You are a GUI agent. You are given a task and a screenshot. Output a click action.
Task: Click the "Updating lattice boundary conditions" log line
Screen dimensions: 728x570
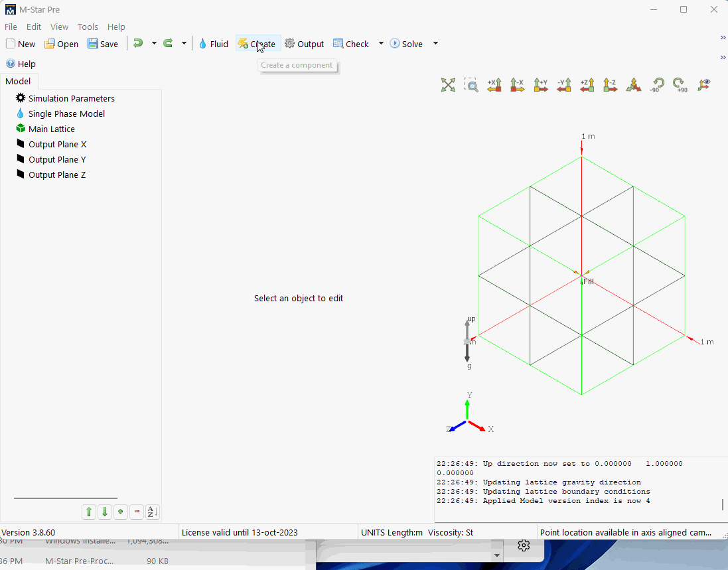[x=544, y=492]
